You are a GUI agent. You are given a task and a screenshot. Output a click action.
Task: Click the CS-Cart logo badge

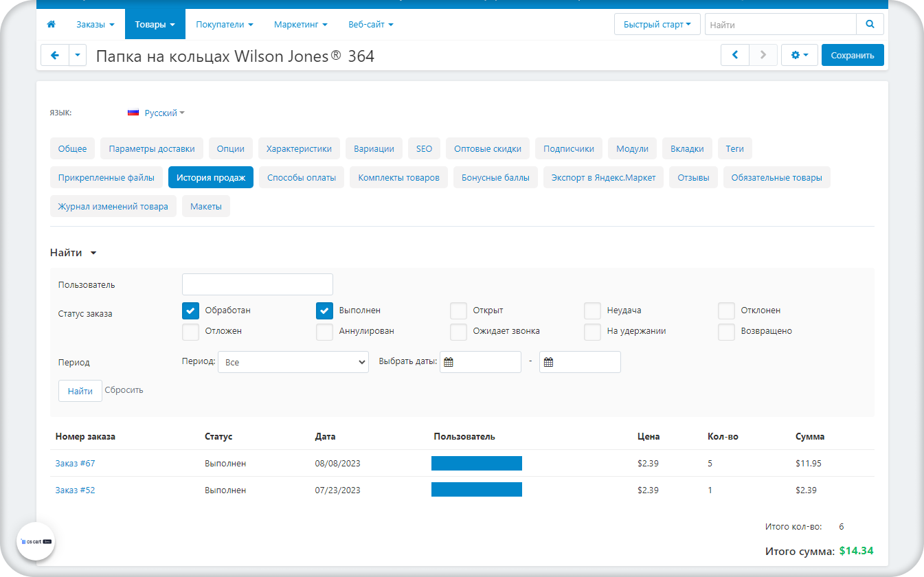(36, 541)
